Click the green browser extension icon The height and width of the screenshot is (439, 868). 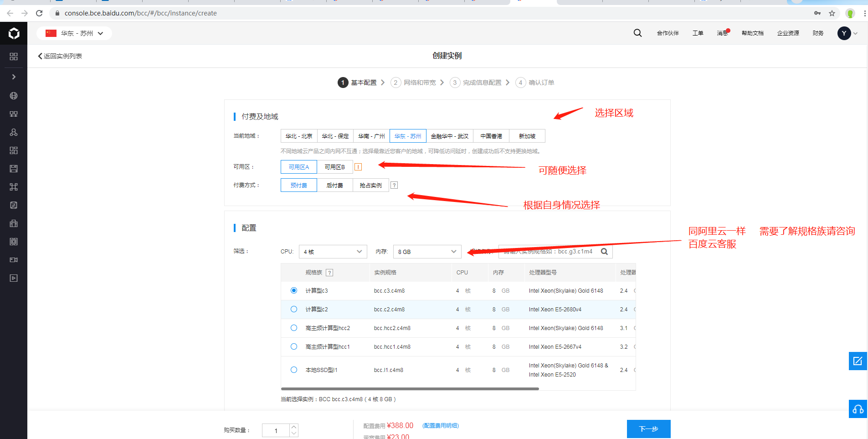(x=850, y=13)
